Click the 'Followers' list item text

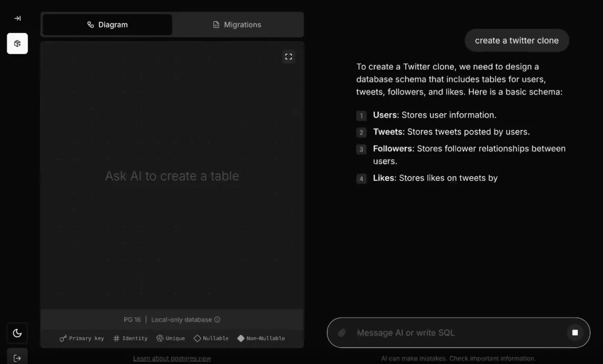tap(469, 155)
